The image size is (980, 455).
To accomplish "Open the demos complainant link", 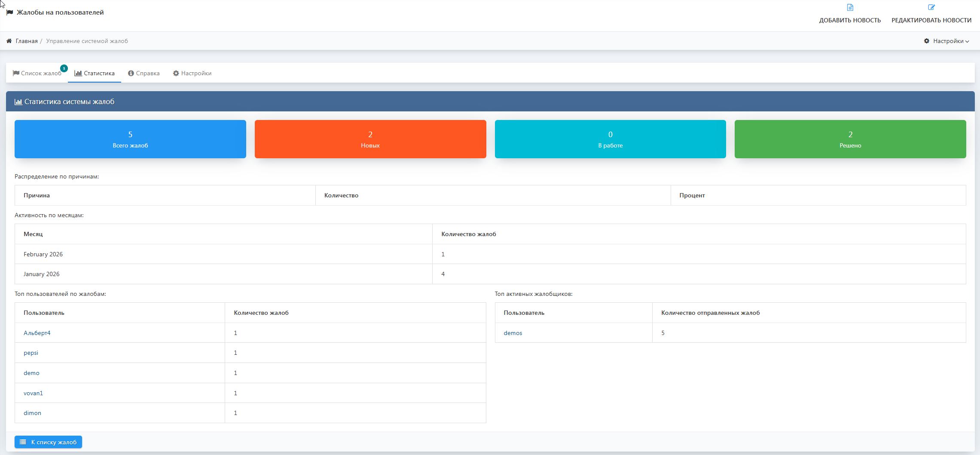I will [513, 333].
